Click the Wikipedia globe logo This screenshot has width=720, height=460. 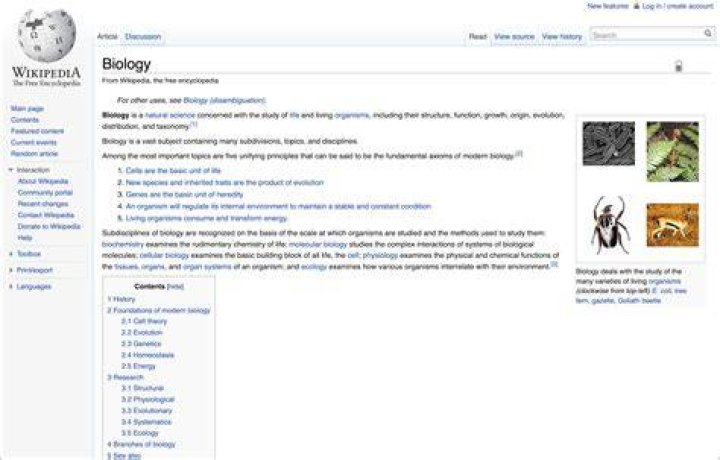(x=47, y=36)
